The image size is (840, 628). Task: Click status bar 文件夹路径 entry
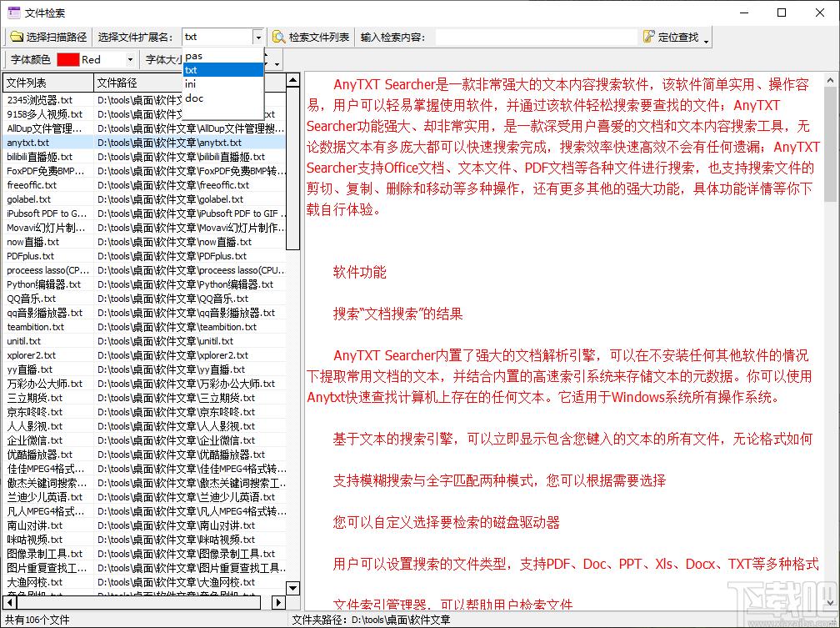371,620
